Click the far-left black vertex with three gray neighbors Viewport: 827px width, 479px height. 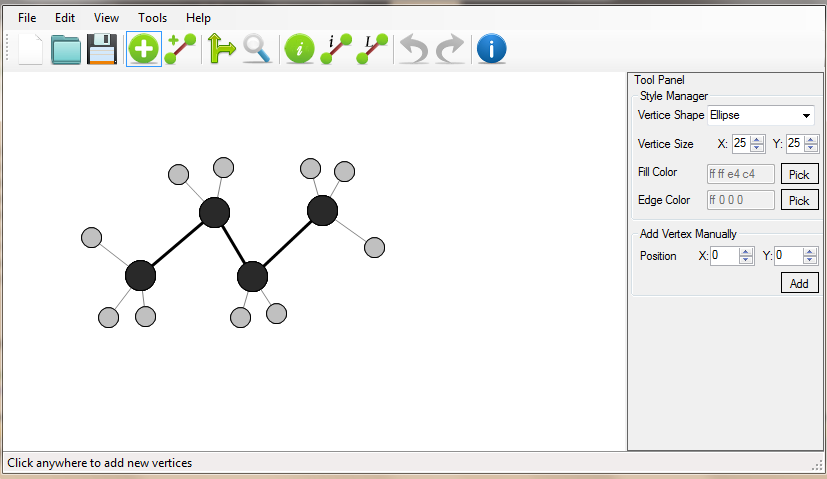(140, 275)
